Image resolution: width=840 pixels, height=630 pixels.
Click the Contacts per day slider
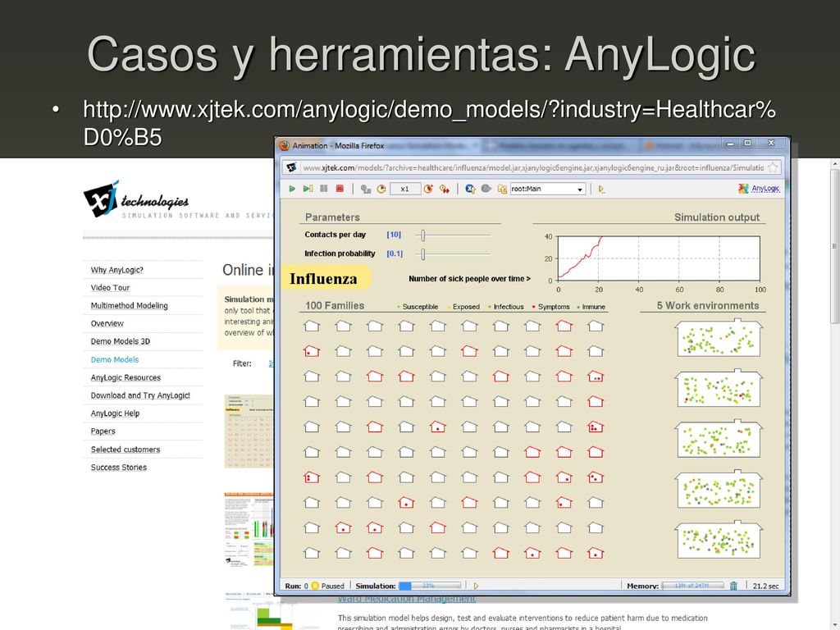point(453,235)
